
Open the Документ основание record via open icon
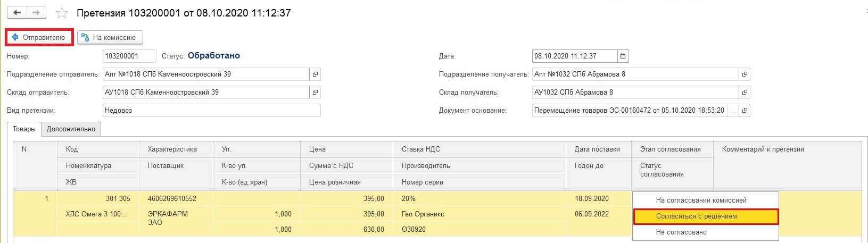point(745,111)
